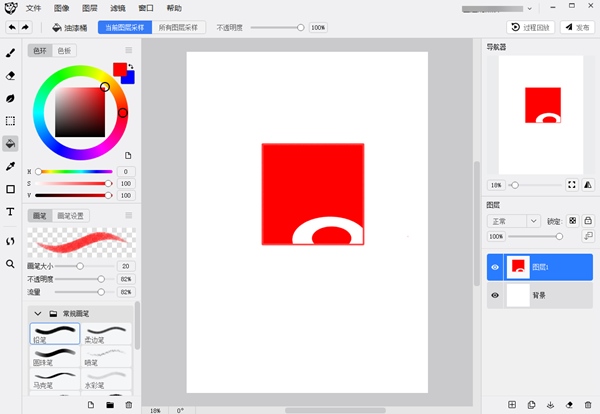The width and height of the screenshot is (600, 414).
Task: Click the red foreground color swatch
Action: [119, 69]
